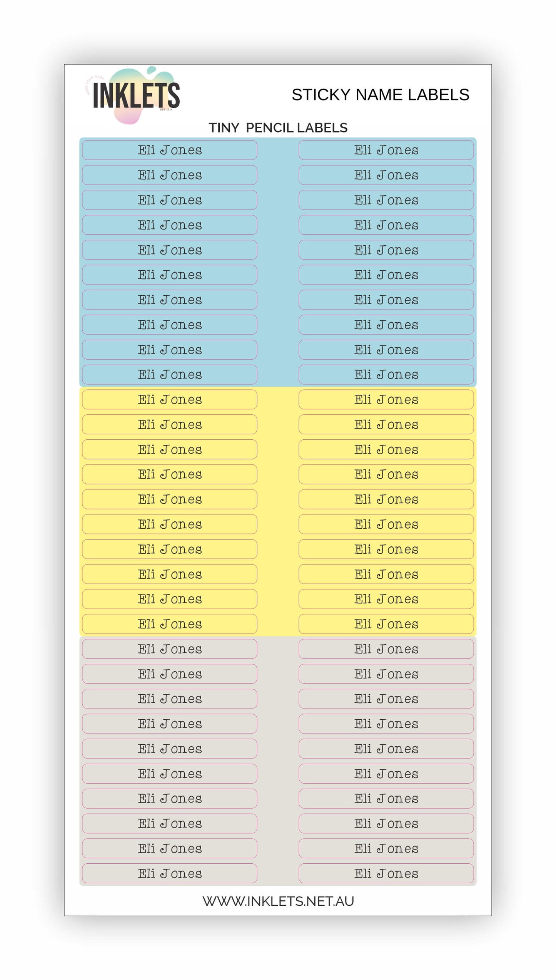
Task: Choose the last grey Eli Jones label in left column
Action: click(170, 874)
